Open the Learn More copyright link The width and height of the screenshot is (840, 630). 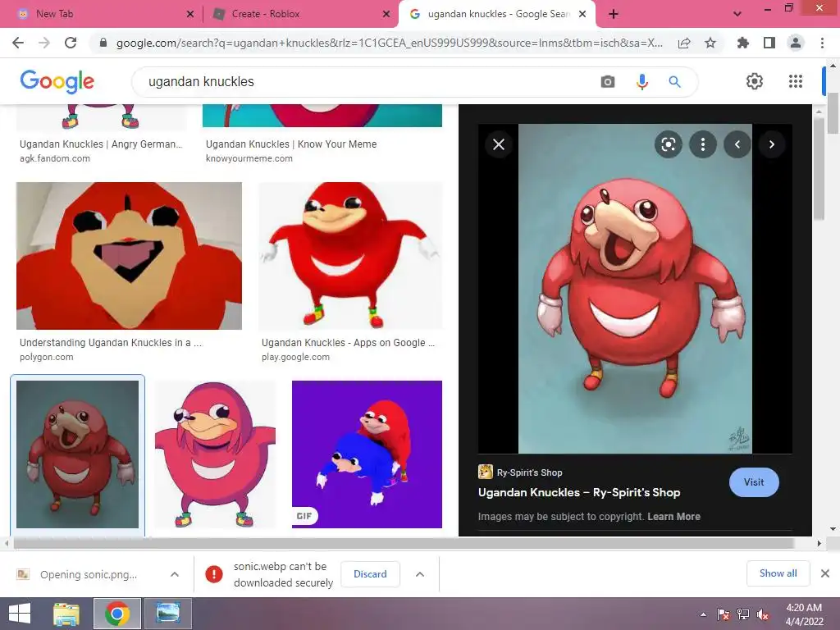pyautogui.click(x=674, y=517)
